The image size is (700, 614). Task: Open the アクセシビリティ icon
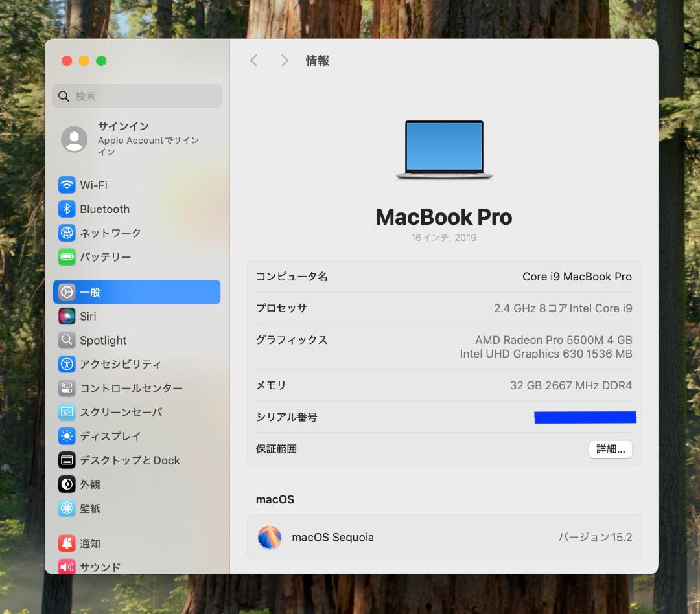(67, 364)
